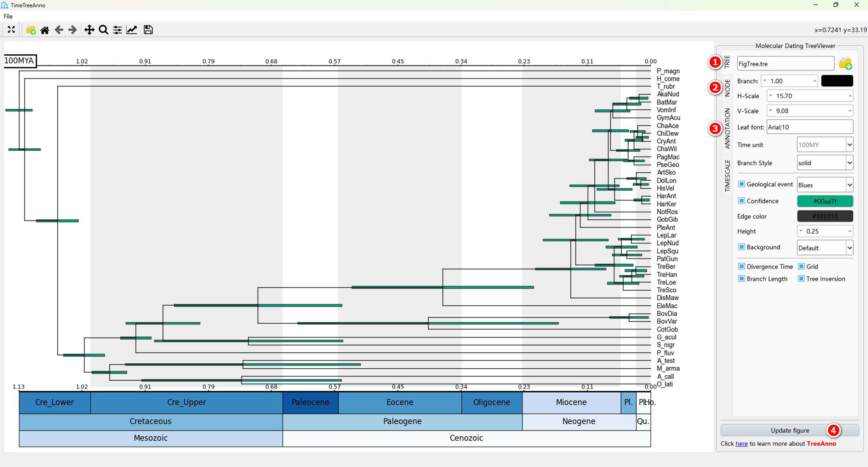The height and width of the screenshot is (467, 868).
Task: Select the pan move tool
Action: pyautogui.click(x=89, y=30)
